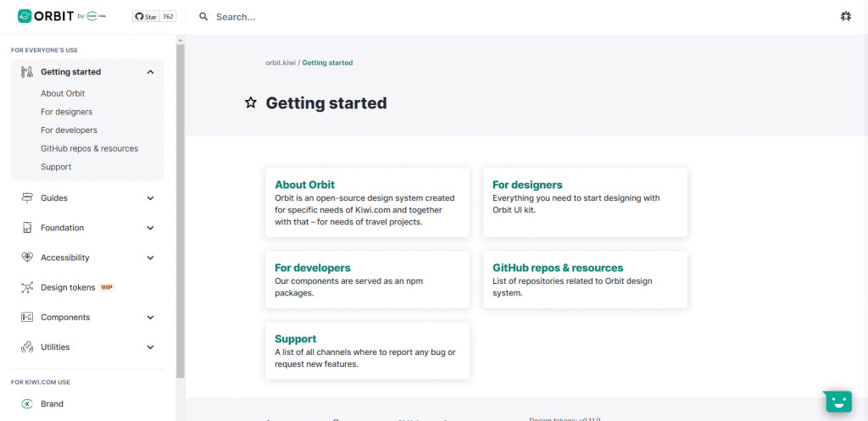Viewport: 868px width, 421px height.
Task: Click the FOR EVERYONE'S USE heading
Action: point(44,50)
